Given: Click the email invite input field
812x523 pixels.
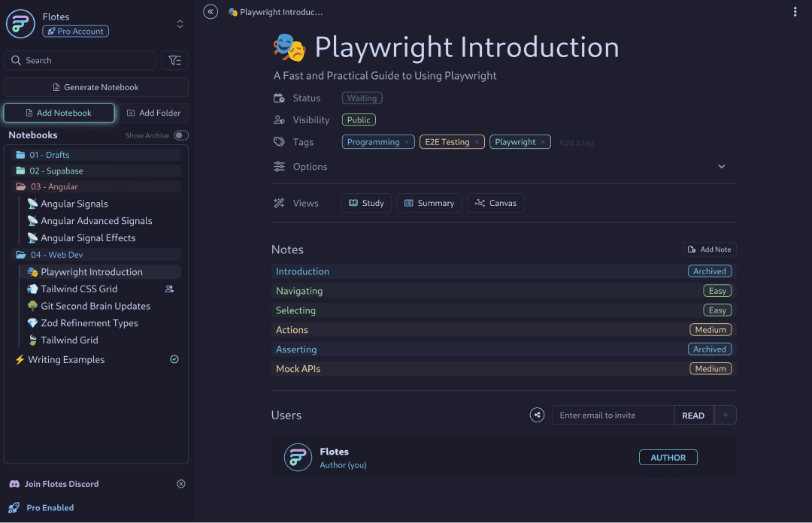Looking at the screenshot, I should (613, 415).
